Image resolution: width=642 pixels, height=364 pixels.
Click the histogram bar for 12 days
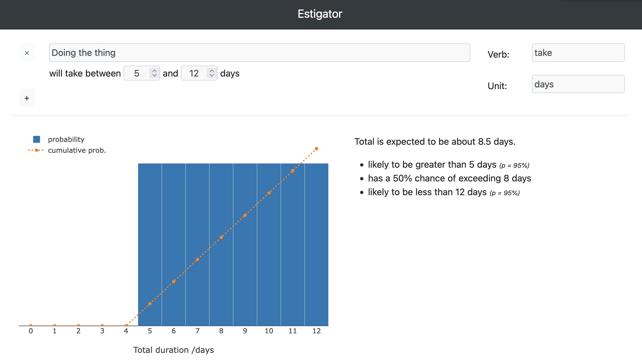point(316,244)
